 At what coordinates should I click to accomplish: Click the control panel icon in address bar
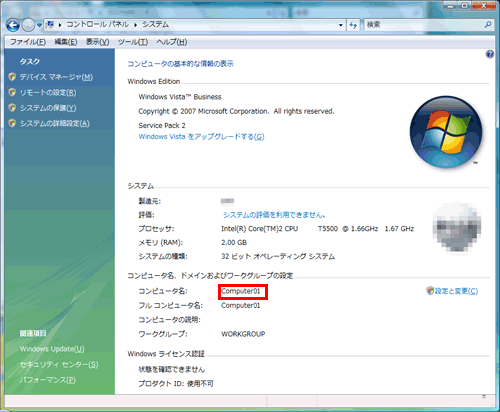pyautogui.click(x=50, y=25)
